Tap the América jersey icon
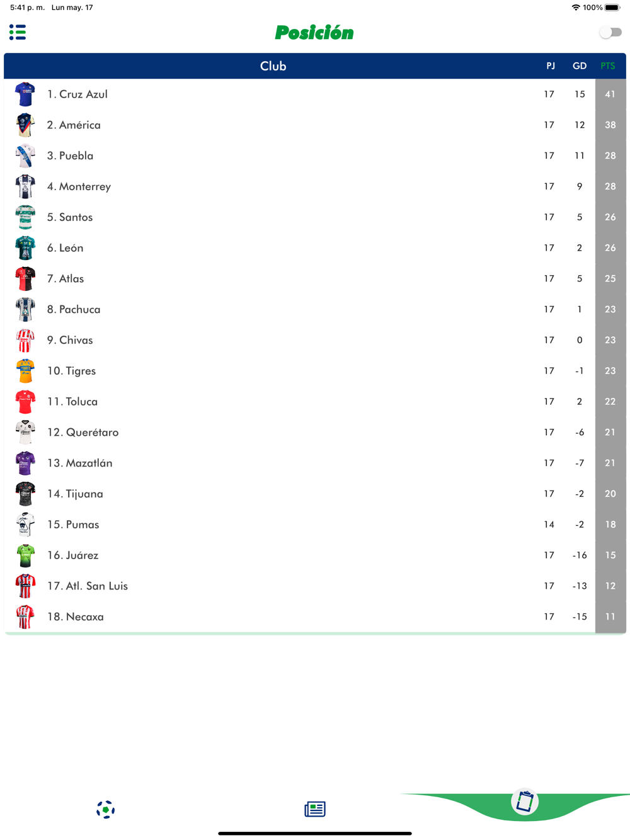Image resolution: width=630 pixels, height=840 pixels. coord(25,125)
